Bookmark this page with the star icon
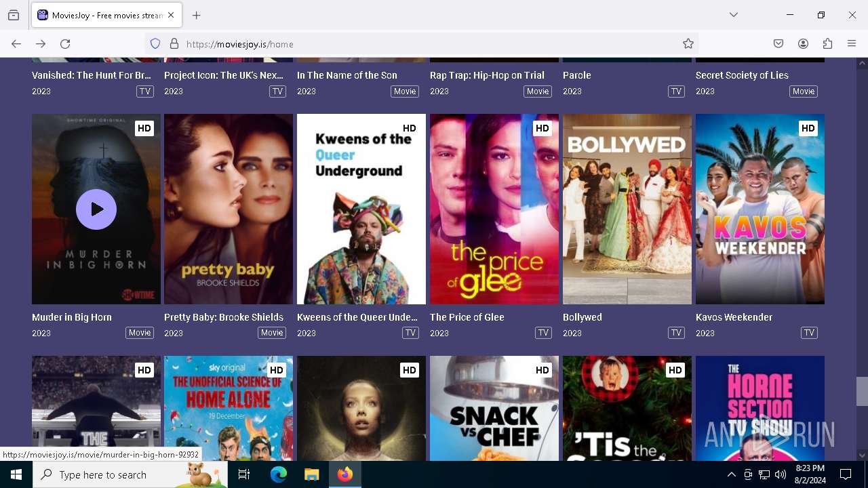Image resolution: width=868 pixels, height=488 pixels. coord(688,44)
